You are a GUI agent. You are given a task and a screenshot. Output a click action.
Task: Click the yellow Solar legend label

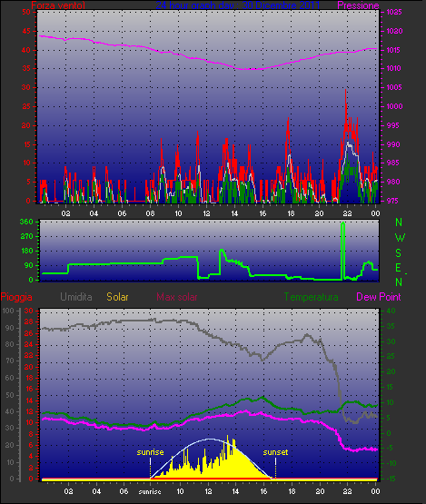[117, 297]
